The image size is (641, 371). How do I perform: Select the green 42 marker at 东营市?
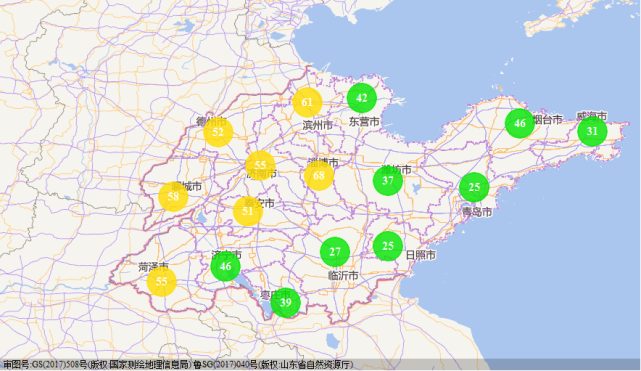click(x=362, y=98)
